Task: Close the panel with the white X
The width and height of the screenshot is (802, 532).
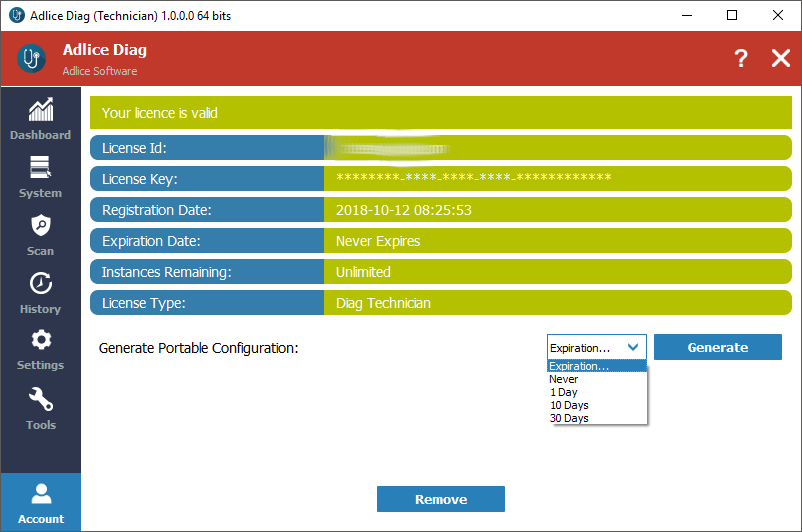Action: tap(781, 58)
